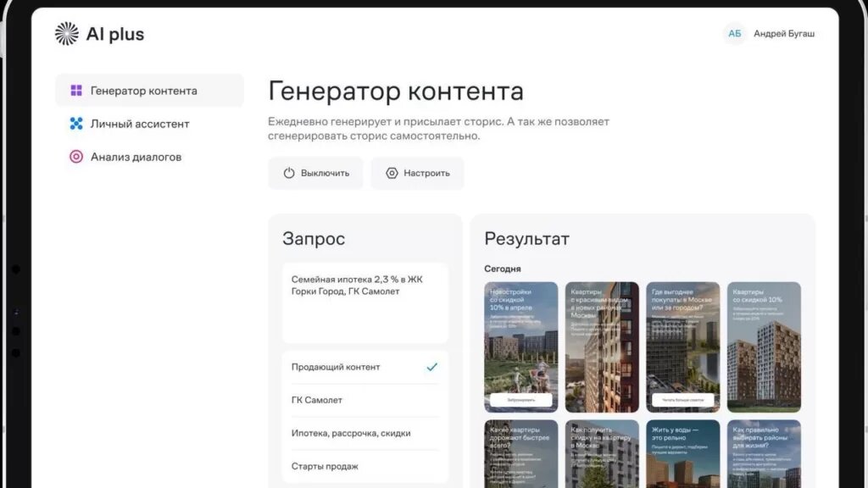Viewport: 868px width, 488px height.
Task: Click user name Андрей Бугаш
Action: pyautogui.click(x=784, y=34)
